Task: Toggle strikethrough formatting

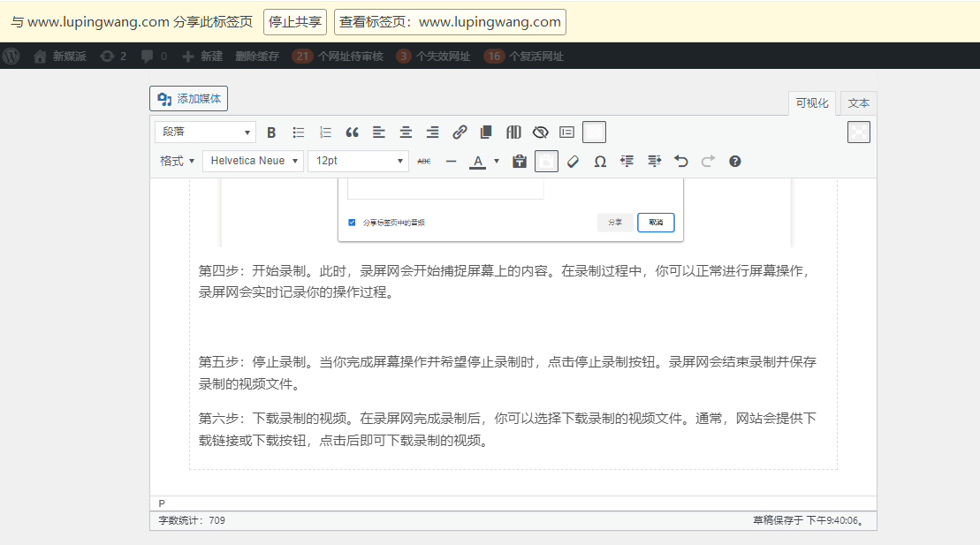Action: pos(424,161)
